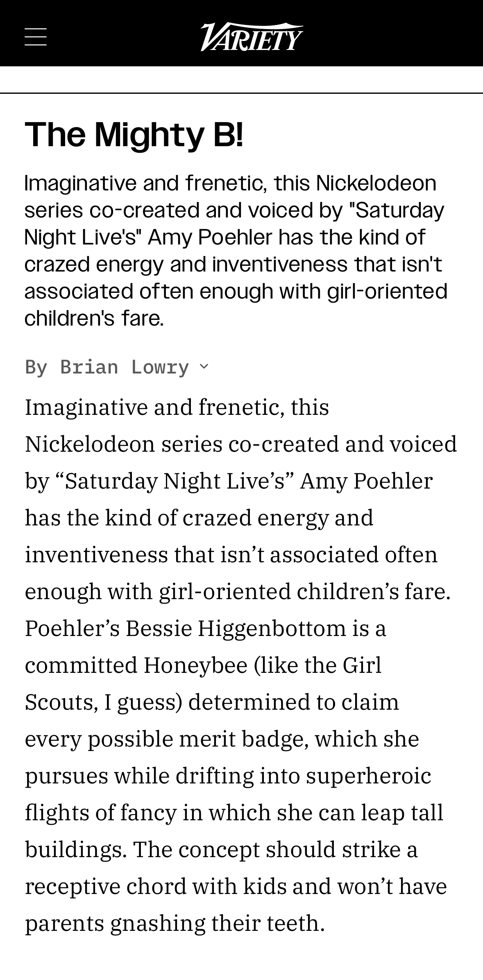Click the word "Honeybee" in the article
Image resolution: width=483 pixels, height=980 pixels.
coord(195,665)
